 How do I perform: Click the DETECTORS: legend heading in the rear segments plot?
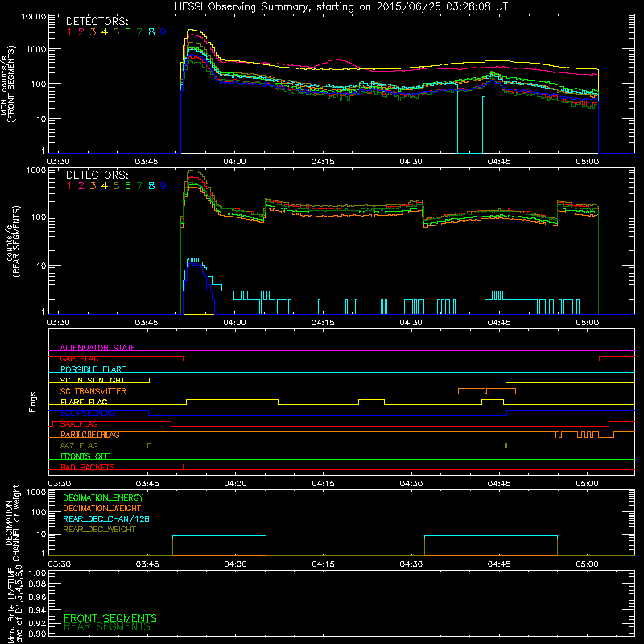coord(97,175)
